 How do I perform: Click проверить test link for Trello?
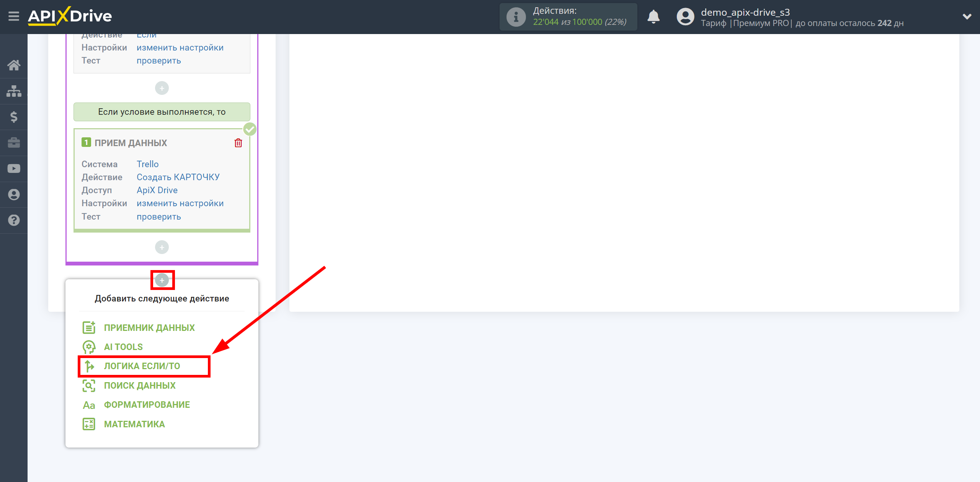[158, 216]
